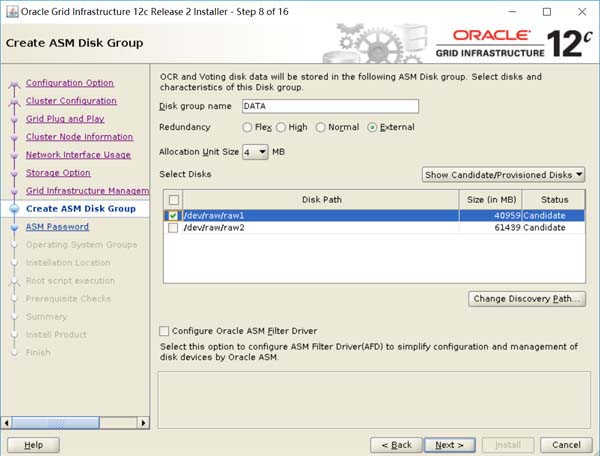
Task: Click the ASM Password step bullet icon
Action: pos(15,227)
